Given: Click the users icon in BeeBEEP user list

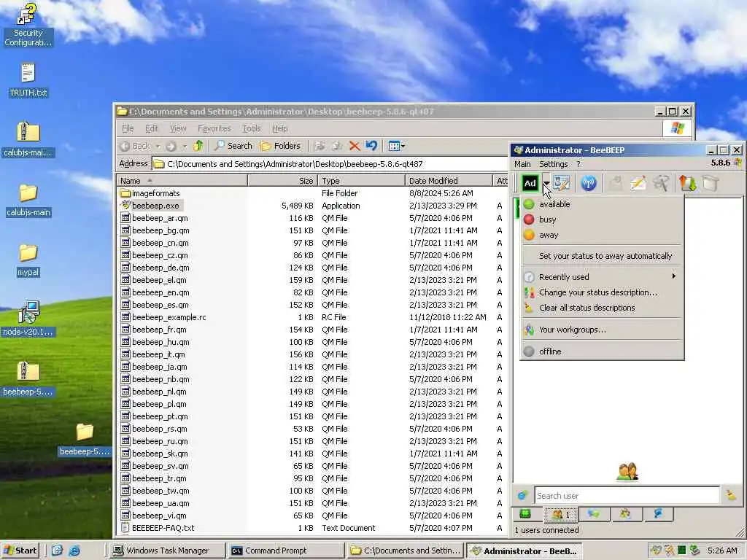Looking at the screenshot, I should [627, 472].
